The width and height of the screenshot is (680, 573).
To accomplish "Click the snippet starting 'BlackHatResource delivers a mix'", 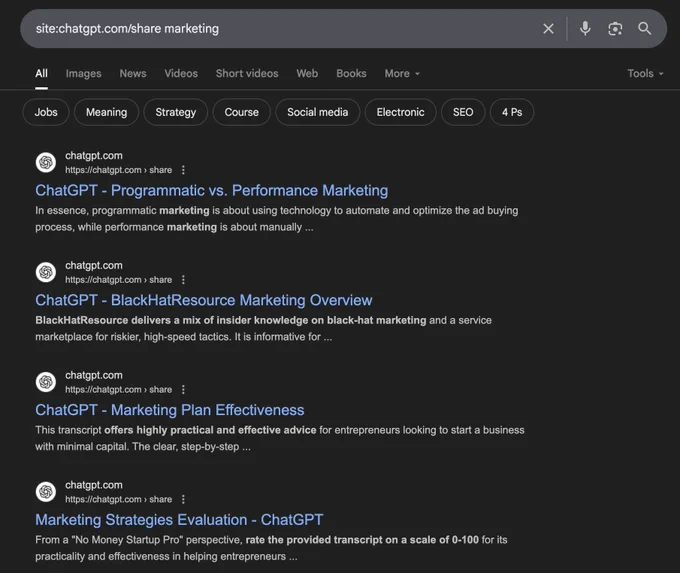I will [264, 328].
